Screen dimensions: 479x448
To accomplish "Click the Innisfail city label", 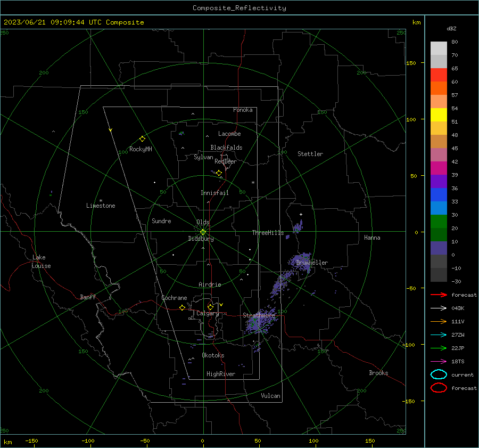I will click(214, 193).
